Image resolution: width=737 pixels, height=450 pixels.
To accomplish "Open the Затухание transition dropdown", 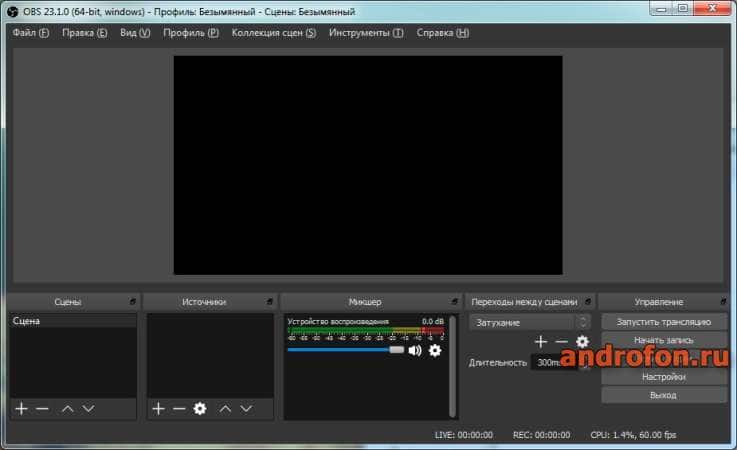I will point(530,323).
